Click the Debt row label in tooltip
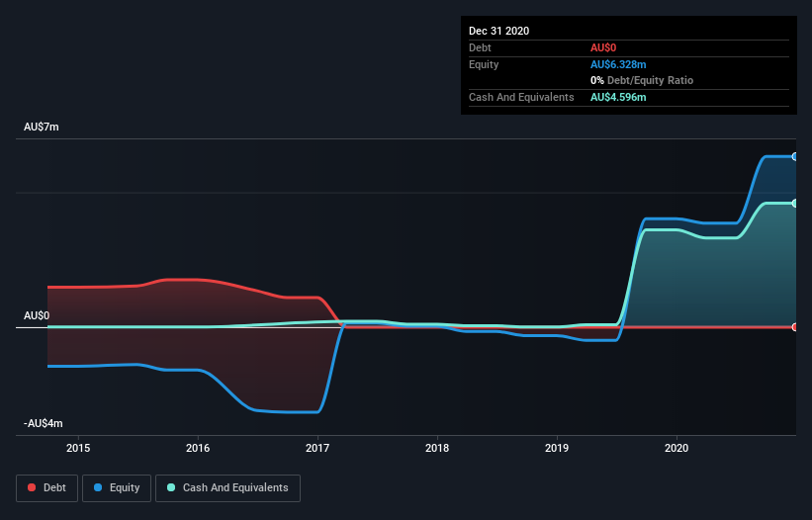 pos(480,47)
